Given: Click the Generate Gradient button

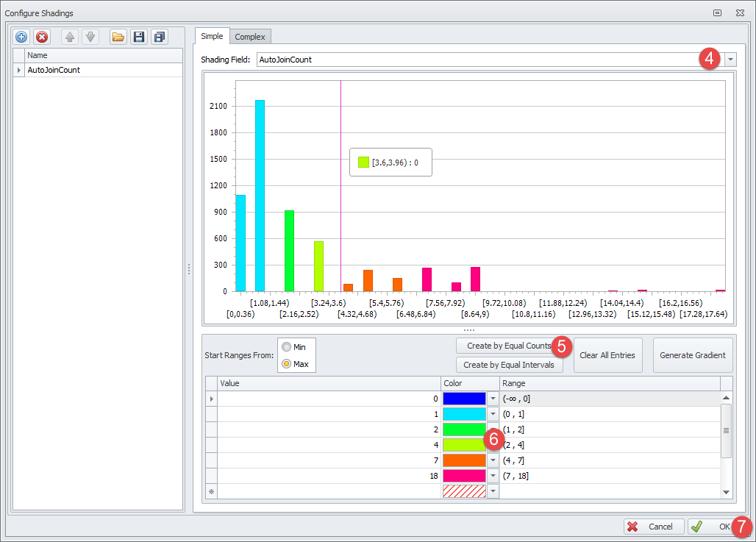Looking at the screenshot, I should (692, 355).
